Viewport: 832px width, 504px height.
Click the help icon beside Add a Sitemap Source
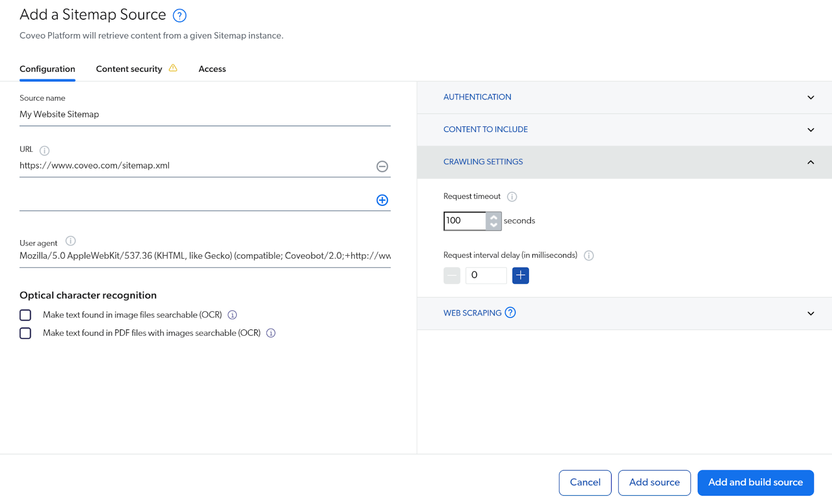[x=179, y=16]
